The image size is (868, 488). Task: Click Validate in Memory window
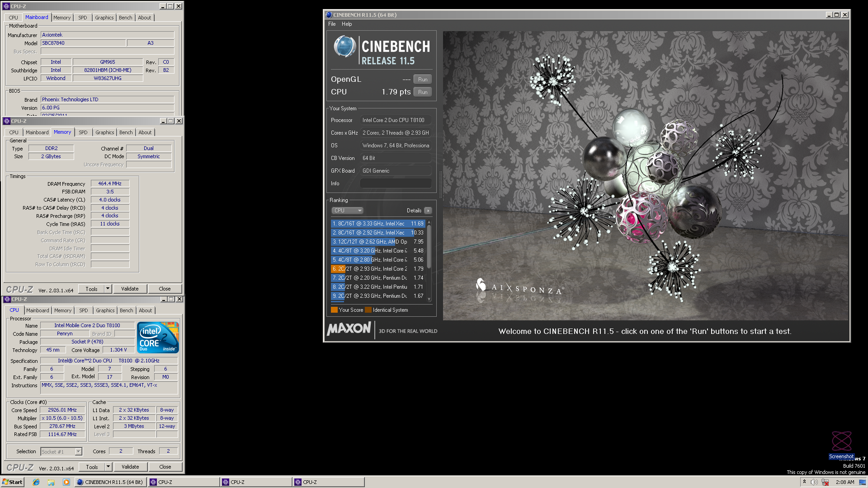click(x=130, y=289)
